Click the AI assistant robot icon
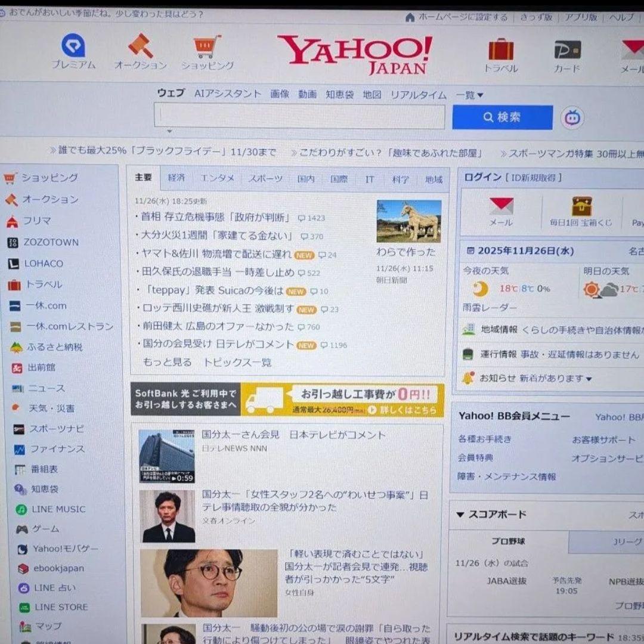Viewport: 644px width, 644px height. coord(572,118)
